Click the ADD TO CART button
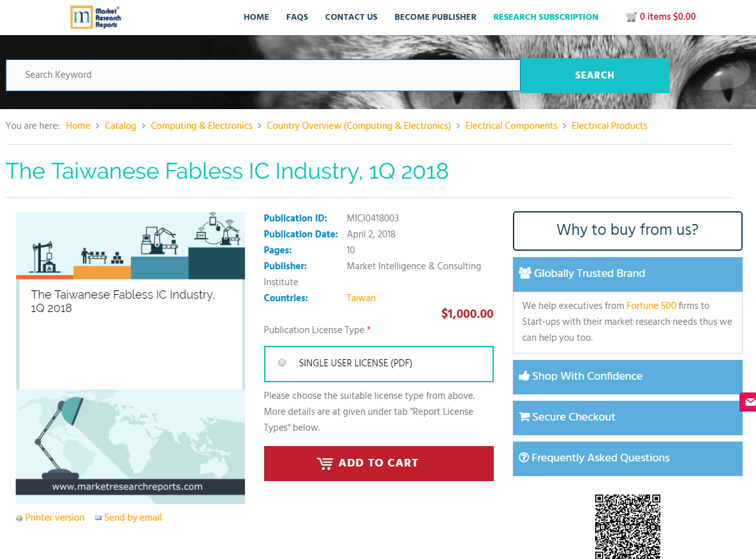The image size is (756, 559). click(378, 463)
